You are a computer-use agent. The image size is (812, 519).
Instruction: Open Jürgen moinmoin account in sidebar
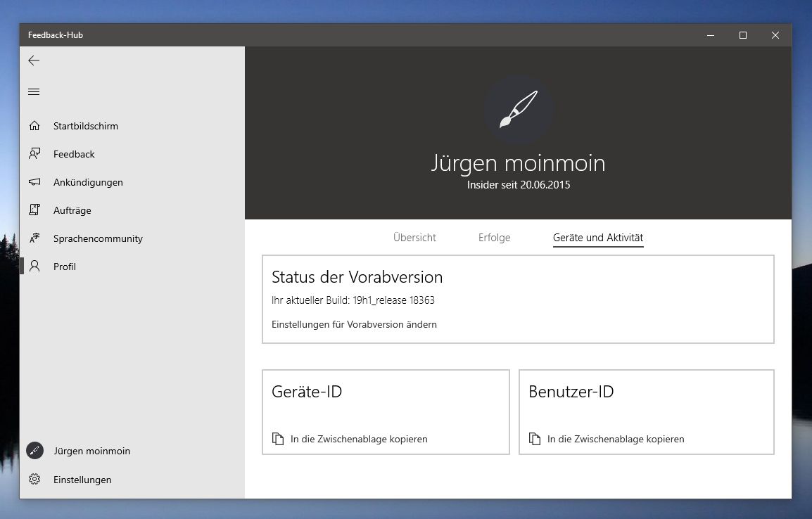pos(132,451)
